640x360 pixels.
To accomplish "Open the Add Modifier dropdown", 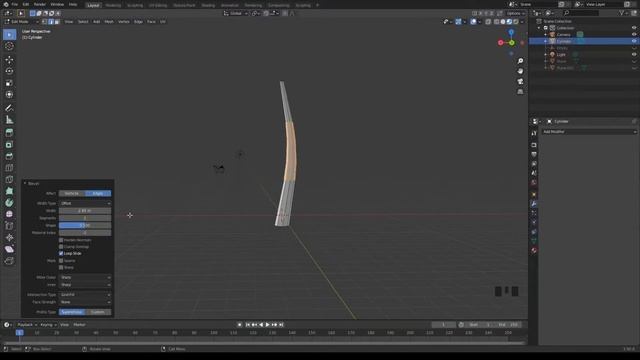I will pos(589,132).
